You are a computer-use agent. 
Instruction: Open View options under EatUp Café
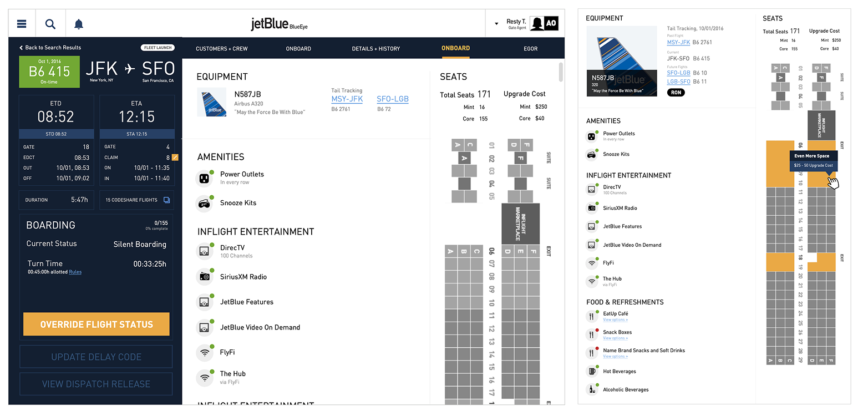click(616, 320)
